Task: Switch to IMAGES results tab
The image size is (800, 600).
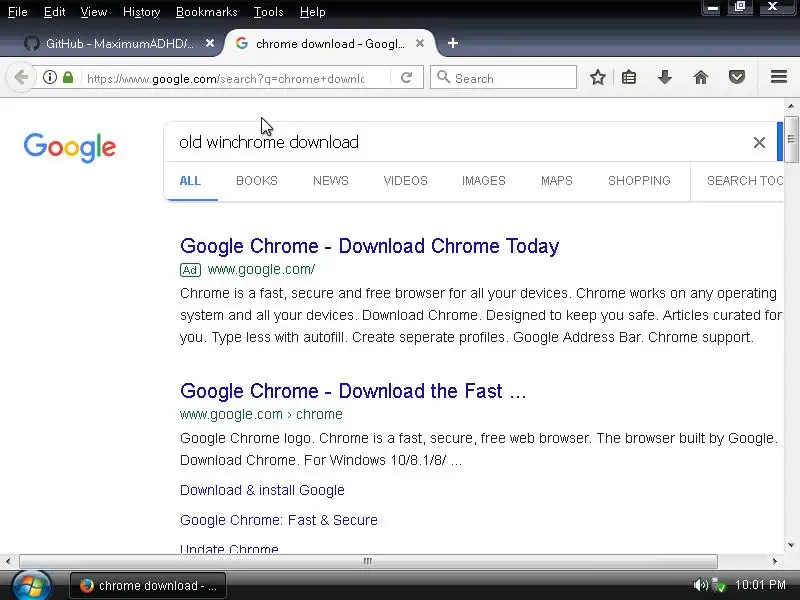Action: [484, 181]
